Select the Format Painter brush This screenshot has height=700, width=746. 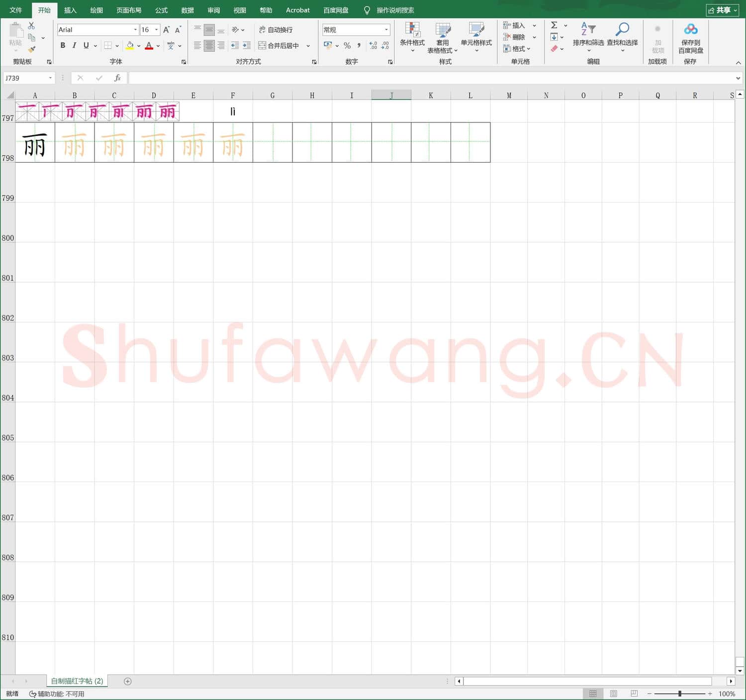click(31, 49)
